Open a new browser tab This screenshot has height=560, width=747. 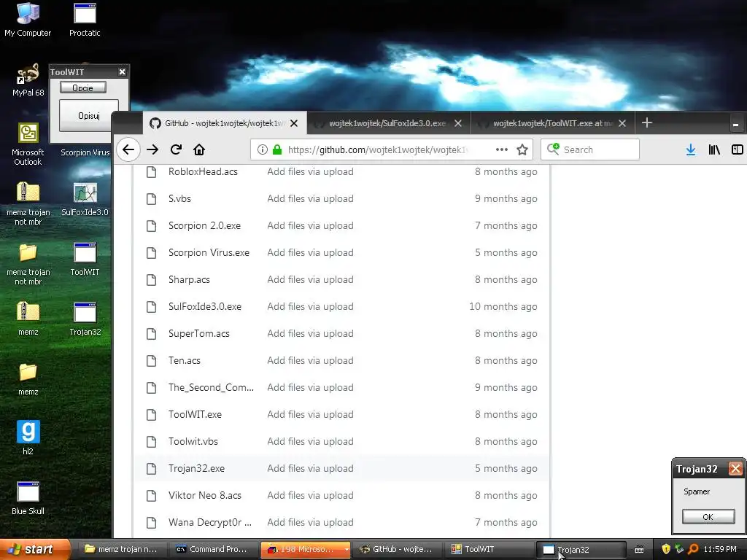click(x=646, y=122)
